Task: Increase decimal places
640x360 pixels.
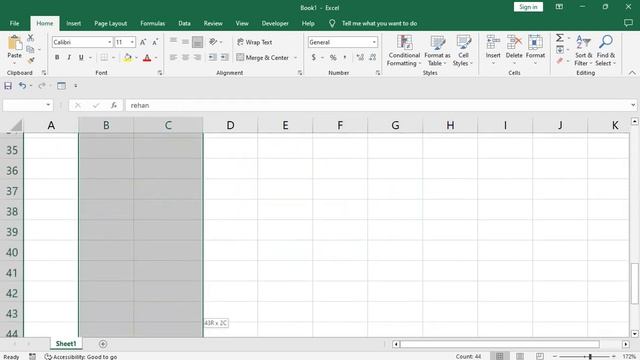Action: click(x=360, y=58)
